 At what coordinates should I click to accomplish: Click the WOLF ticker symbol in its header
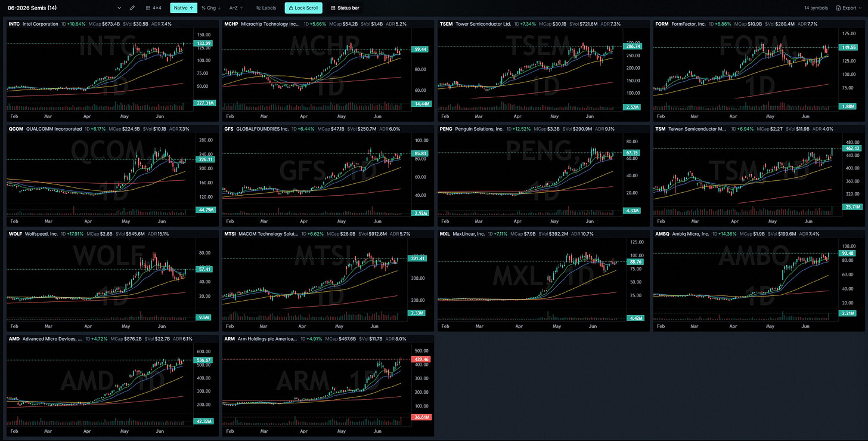[x=15, y=234]
